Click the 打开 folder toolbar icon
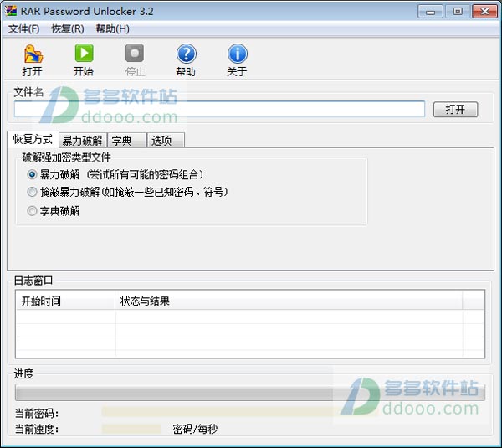502x448 pixels. (x=33, y=54)
